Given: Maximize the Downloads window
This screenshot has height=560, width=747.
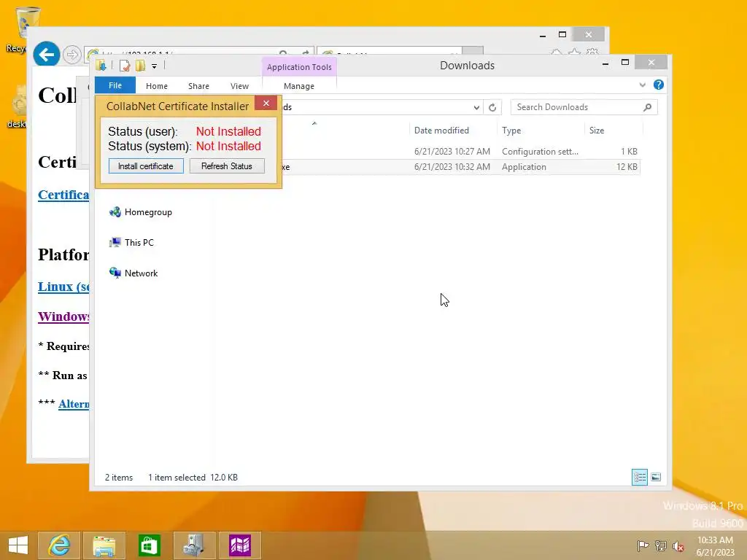Looking at the screenshot, I should coord(625,63).
